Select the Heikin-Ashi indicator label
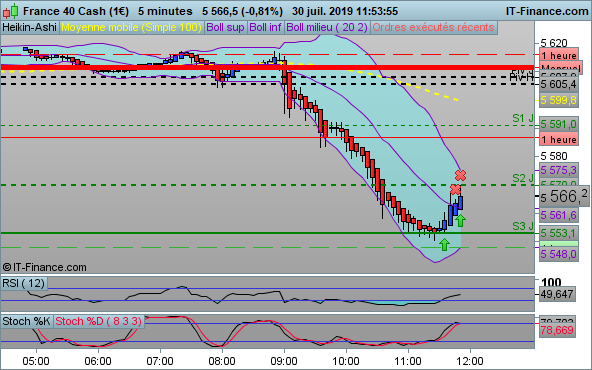The height and width of the screenshot is (370, 592). 29,28
